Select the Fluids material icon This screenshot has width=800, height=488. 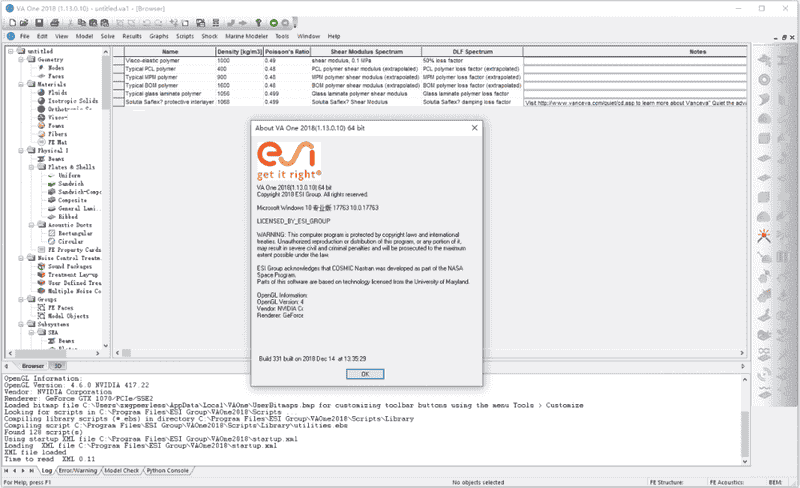(x=41, y=92)
